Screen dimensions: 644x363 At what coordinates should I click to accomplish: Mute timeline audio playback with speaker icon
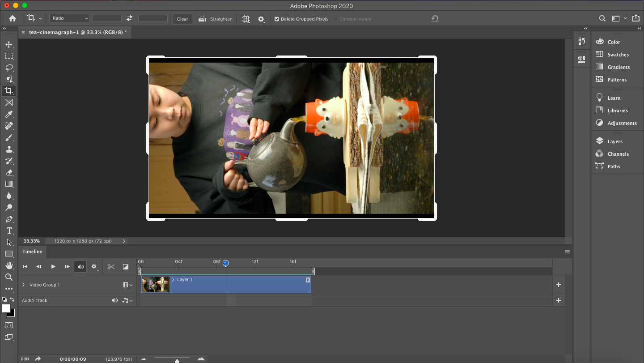tap(80, 266)
